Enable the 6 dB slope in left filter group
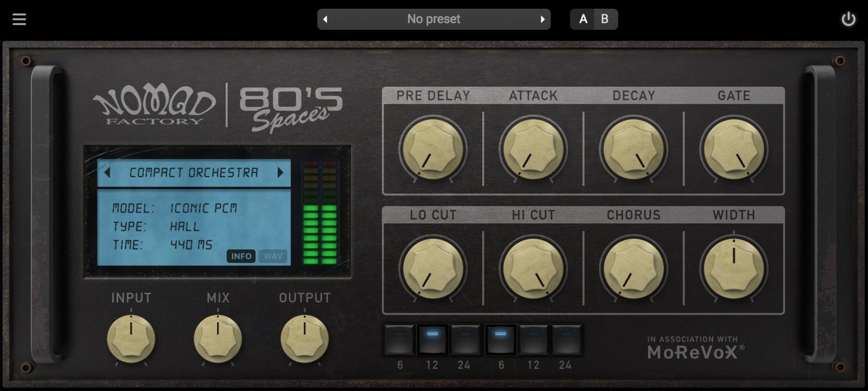868x391 pixels. pos(400,340)
